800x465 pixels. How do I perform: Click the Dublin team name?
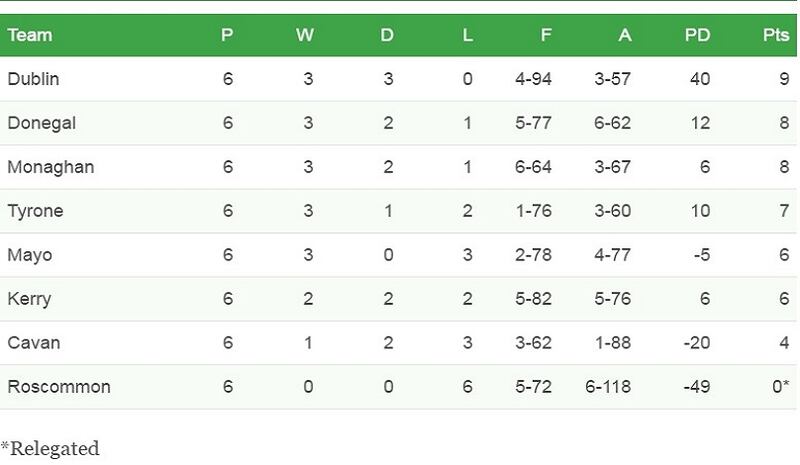pyautogui.click(x=33, y=79)
